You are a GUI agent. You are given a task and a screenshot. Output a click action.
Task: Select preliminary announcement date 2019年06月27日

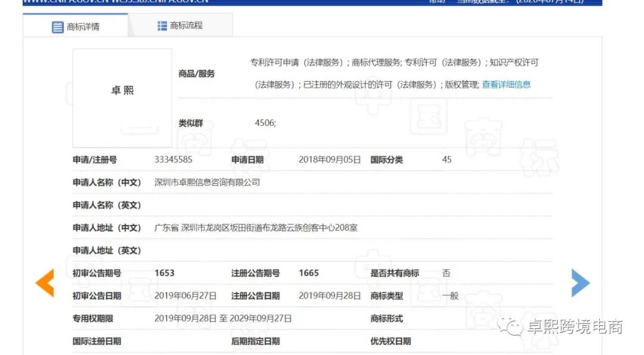[x=185, y=296]
